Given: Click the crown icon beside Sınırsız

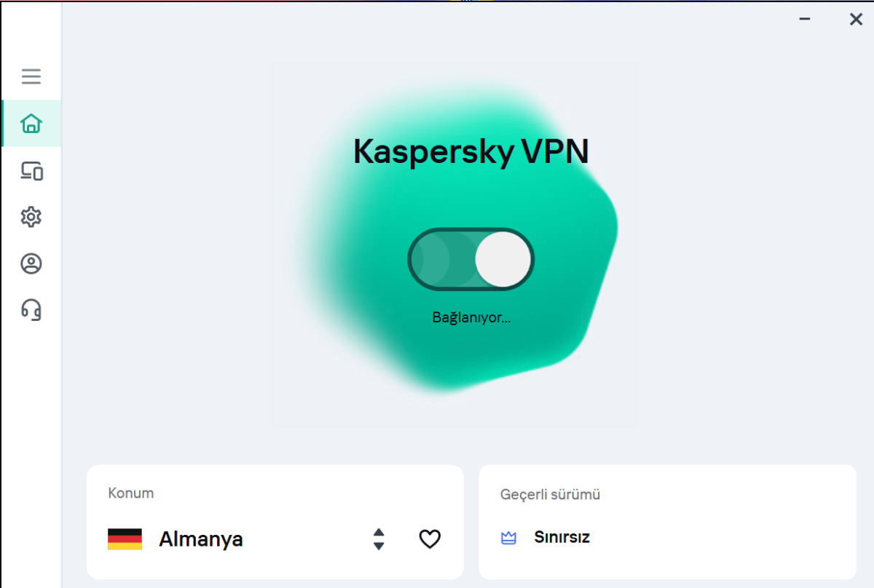Looking at the screenshot, I should 508,539.
